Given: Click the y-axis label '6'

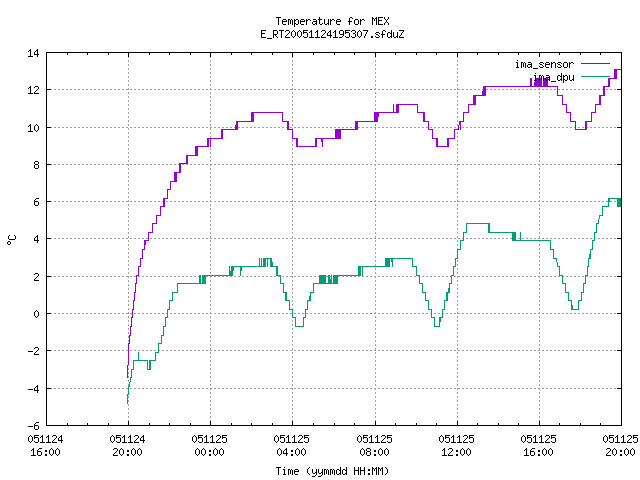Looking at the screenshot, I should click(x=36, y=202).
